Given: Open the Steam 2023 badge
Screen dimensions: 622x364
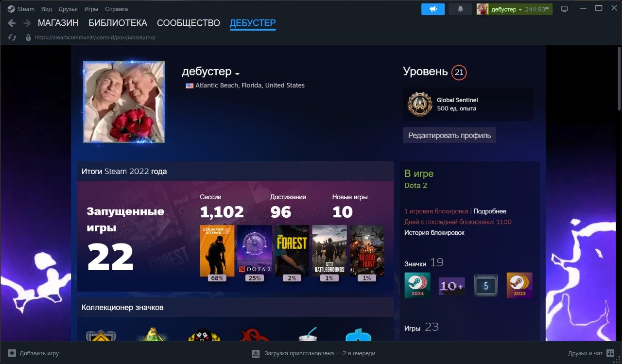Looking at the screenshot, I should point(519,285).
